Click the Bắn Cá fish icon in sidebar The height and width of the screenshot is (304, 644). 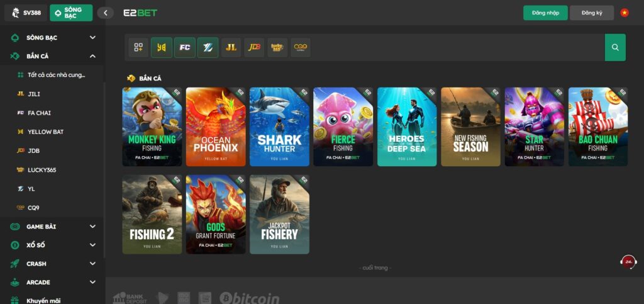pos(15,56)
